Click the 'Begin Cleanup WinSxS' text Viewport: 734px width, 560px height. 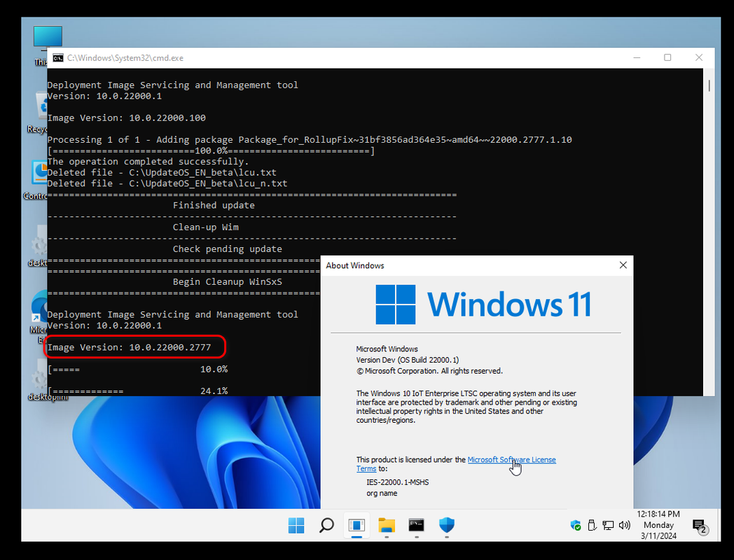point(228,282)
